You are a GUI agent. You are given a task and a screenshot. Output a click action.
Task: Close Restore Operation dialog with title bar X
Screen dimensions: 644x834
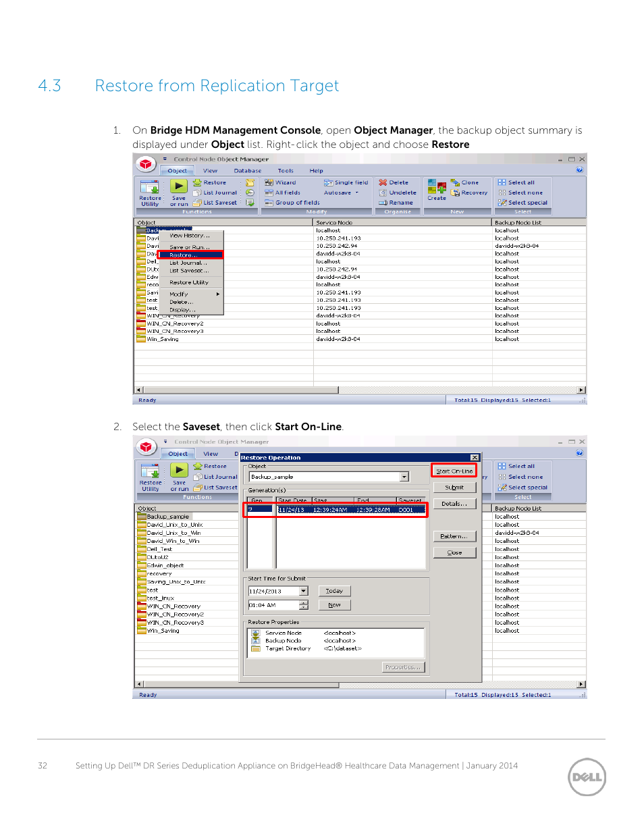(475, 457)
